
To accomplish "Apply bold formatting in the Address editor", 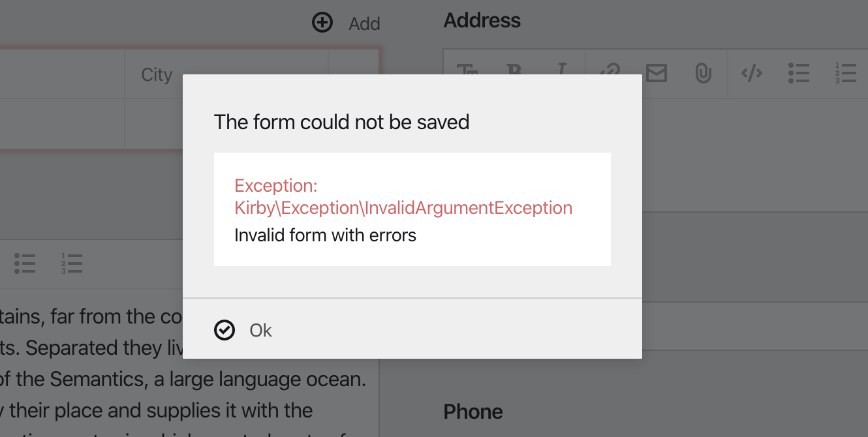I will click(x=515, y=74).
